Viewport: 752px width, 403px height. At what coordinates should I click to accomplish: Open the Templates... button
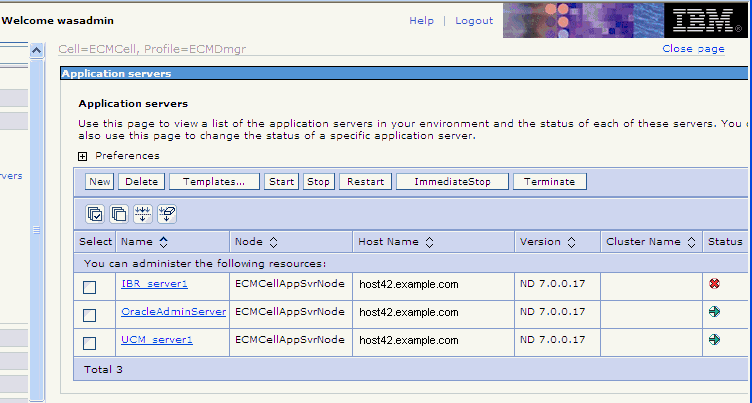(x=214, y=182)
